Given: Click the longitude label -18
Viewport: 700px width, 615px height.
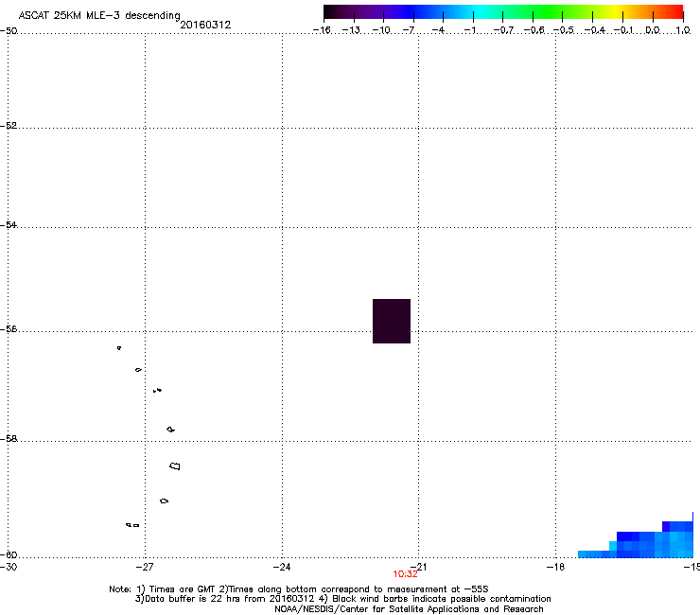Looking at the screenshot, I should click(555, 567).
